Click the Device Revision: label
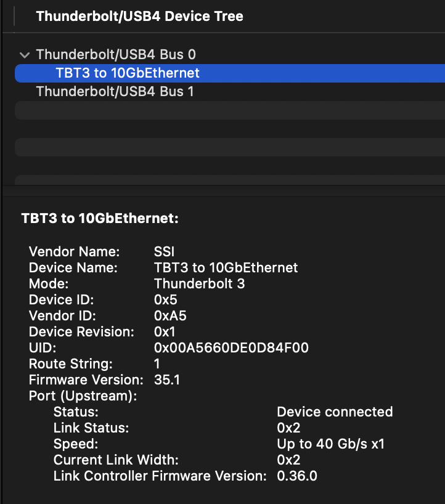 81,331
